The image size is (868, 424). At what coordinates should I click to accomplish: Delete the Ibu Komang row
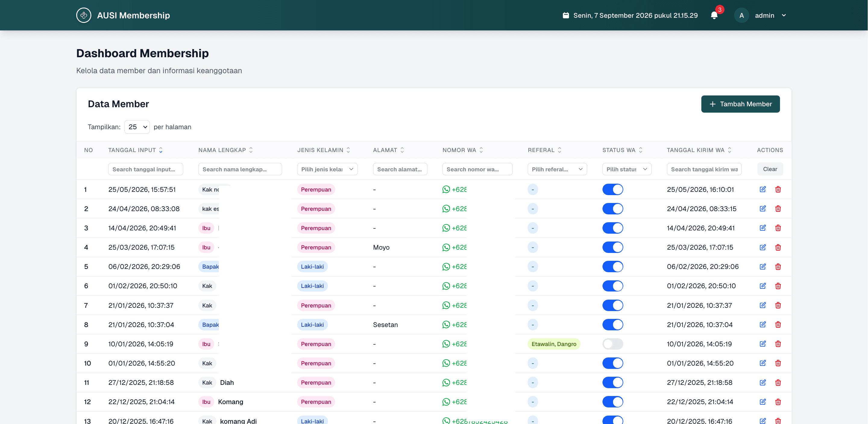point(778,401)
